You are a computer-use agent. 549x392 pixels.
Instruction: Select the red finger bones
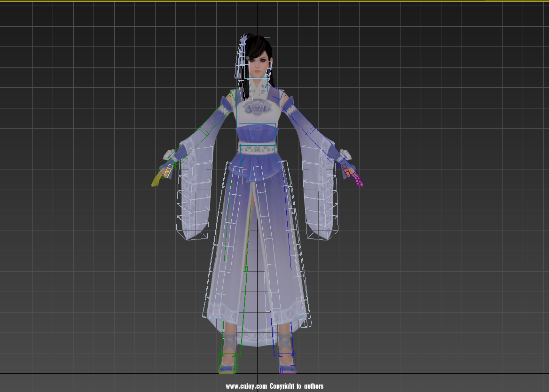tap(346, 171)
